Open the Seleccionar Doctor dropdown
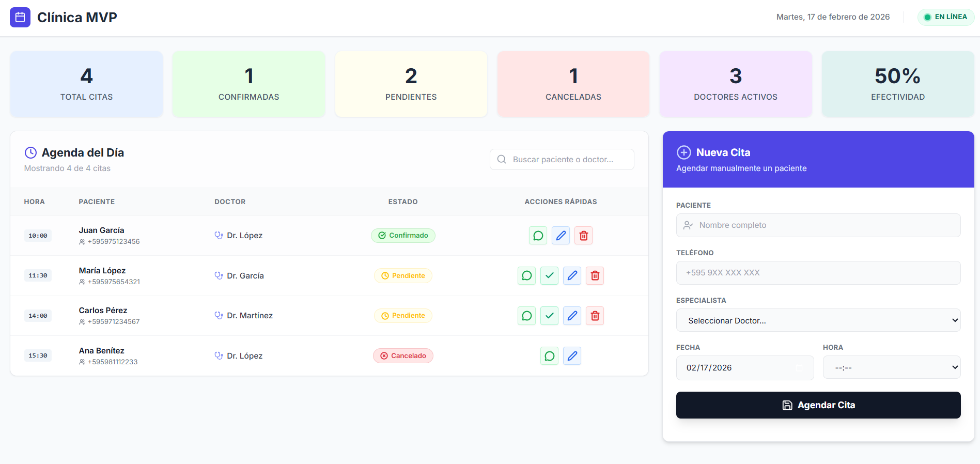Viewport: 980px width, 464px height. pyautogui.click(x=818, y=320)
